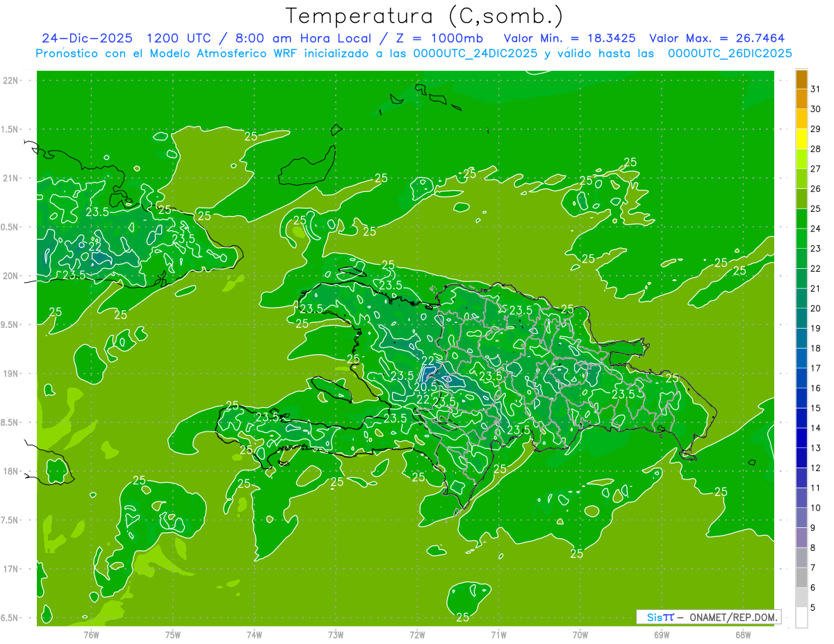Screen dimensions: 834x644
Task: Click the '68W' longitude axis label
Action: point(743,634)
